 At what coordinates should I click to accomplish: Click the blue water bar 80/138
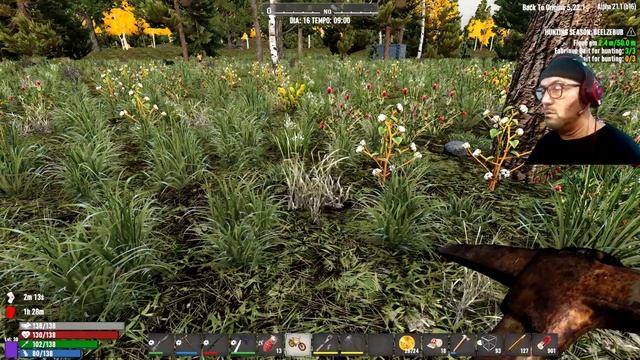pos(51,353)
